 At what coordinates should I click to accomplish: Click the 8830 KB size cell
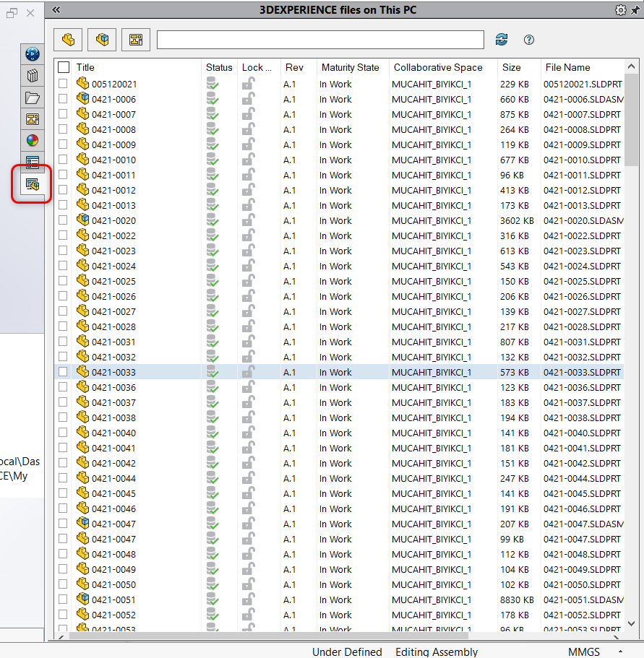tap(517, 600)
